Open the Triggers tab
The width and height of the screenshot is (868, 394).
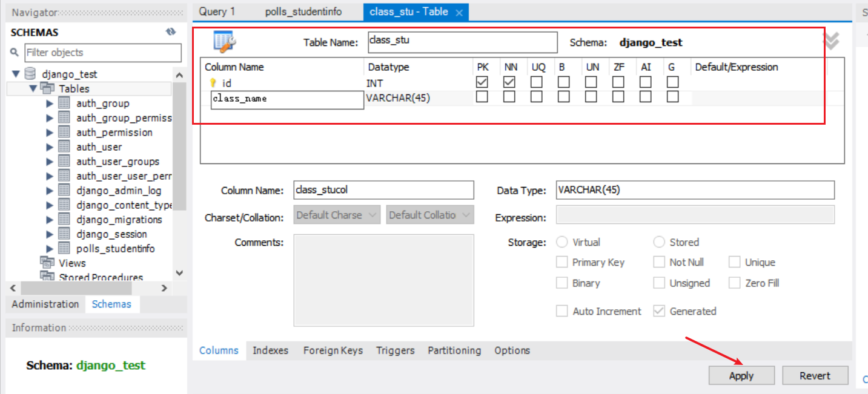tap(395, 350)
